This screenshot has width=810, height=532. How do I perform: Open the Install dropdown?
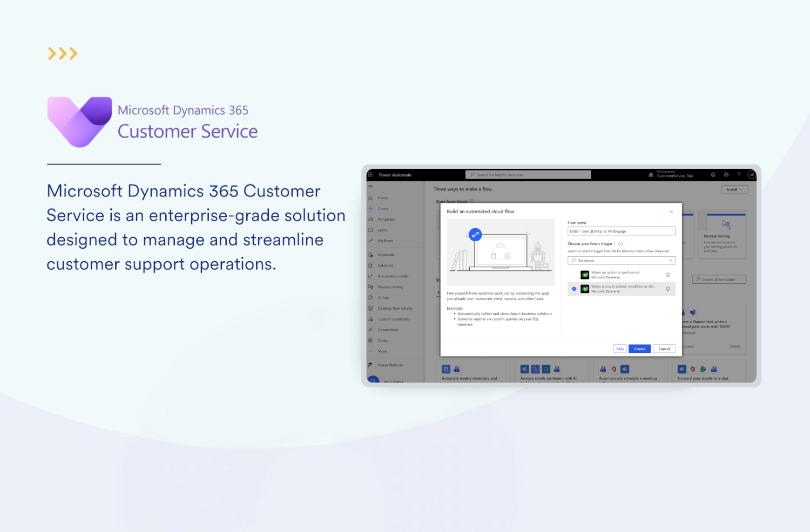[734, 189]
